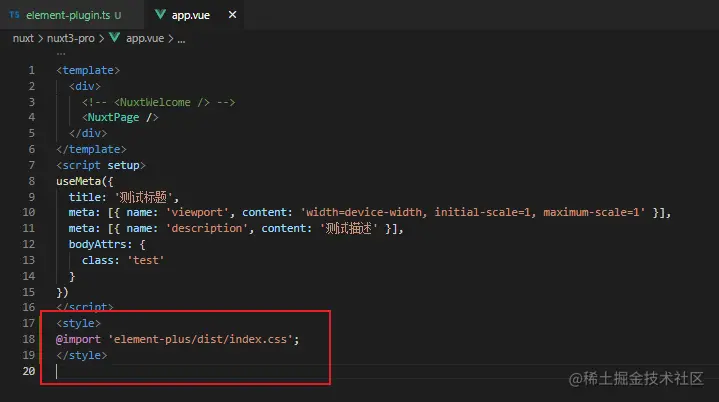The width and height of the screenshot is (719, 402).
Task: Click the closing style tag on line 19
Action: [82, 355]
